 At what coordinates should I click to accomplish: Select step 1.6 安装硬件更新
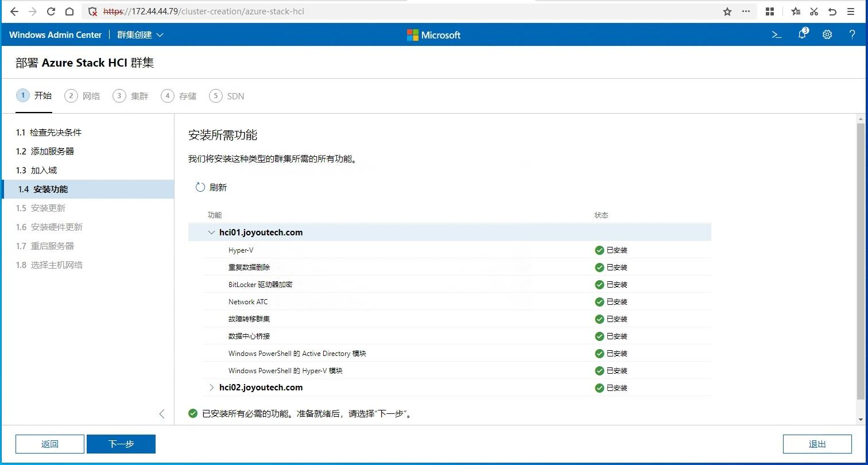tap(88, 227)
